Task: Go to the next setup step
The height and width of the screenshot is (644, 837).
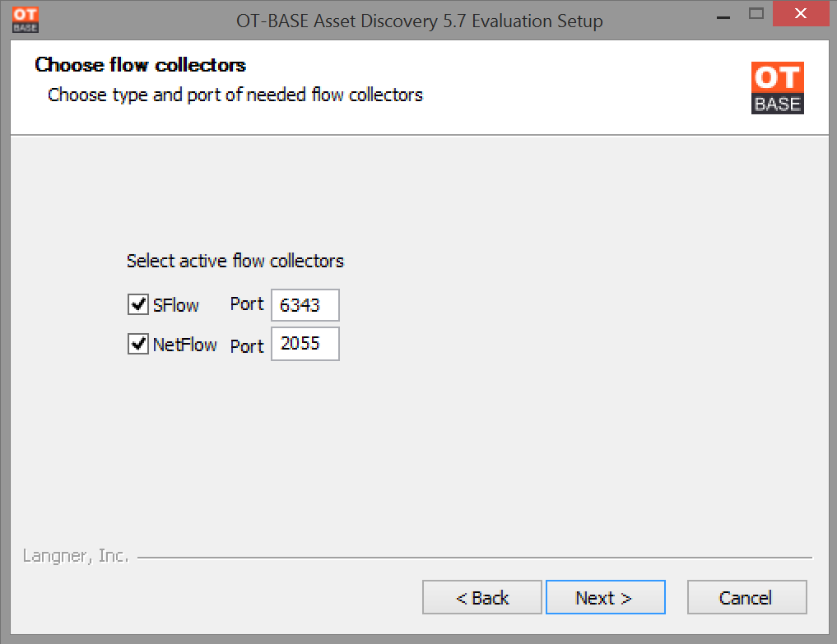Action: pos(606,598)
